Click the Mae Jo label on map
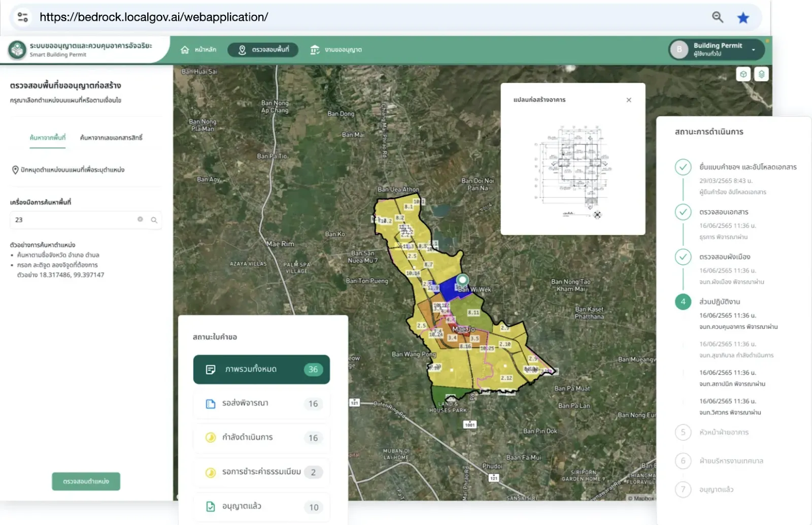Image resolution: width=812 pixels, height=525 pixels. click(463, 329)
